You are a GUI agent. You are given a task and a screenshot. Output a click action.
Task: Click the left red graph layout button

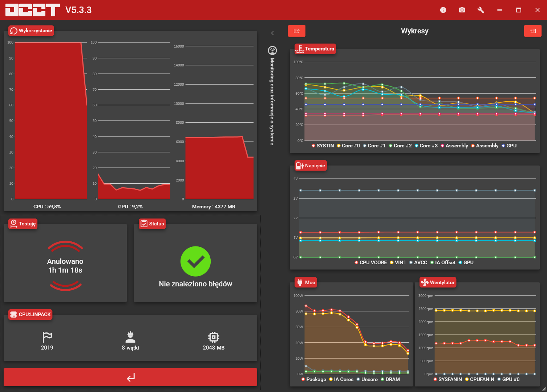coord(296,31)
